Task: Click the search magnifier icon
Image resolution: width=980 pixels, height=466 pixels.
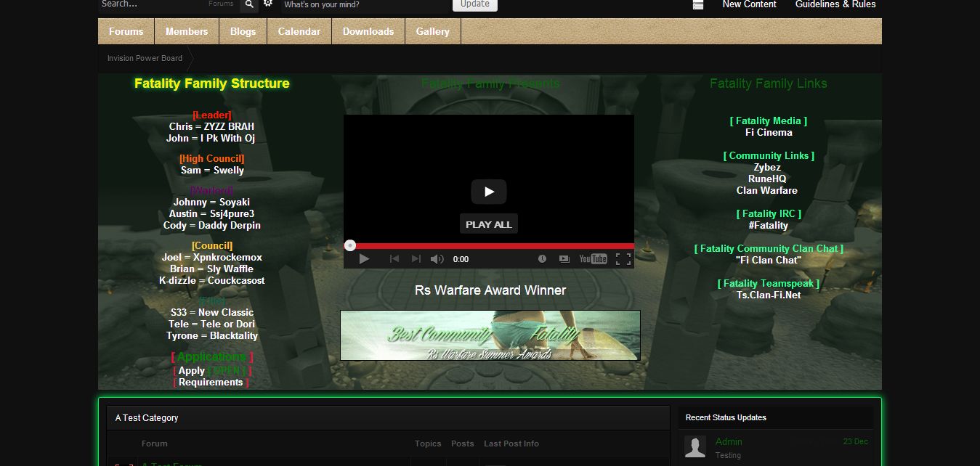Action: point(249,4)
